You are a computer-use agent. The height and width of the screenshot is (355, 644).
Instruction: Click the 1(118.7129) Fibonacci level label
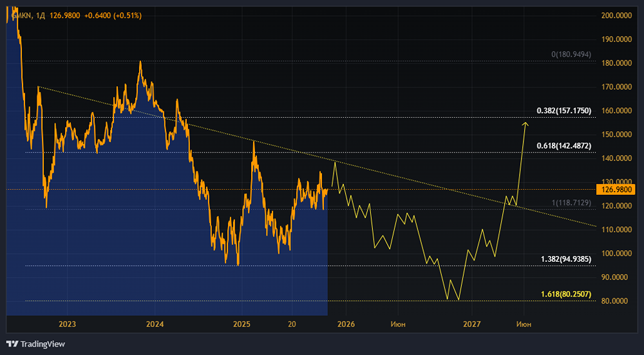pyautogui.click(x=571, y=203)
